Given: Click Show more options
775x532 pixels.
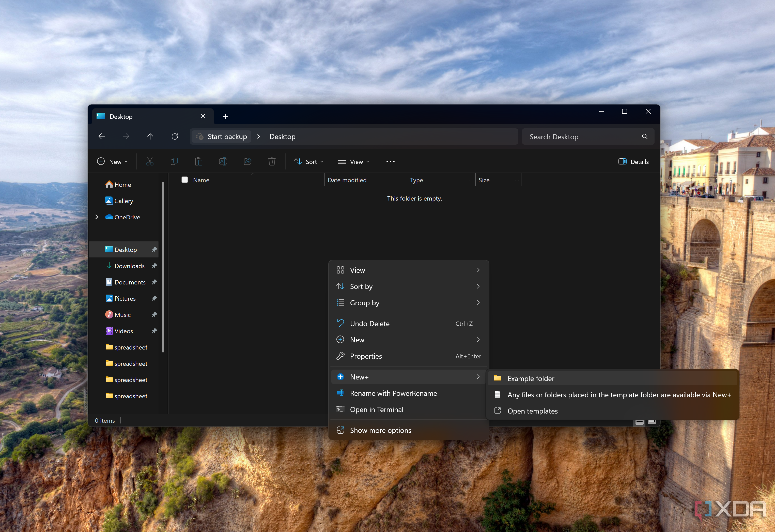Looking at the screenshot, I should pyautogui.click(x=409, y=430).
